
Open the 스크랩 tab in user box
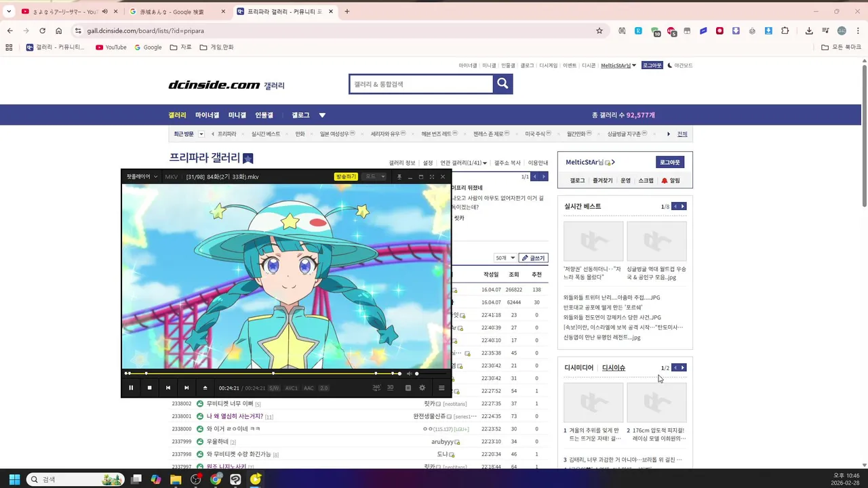pos(646,181)
